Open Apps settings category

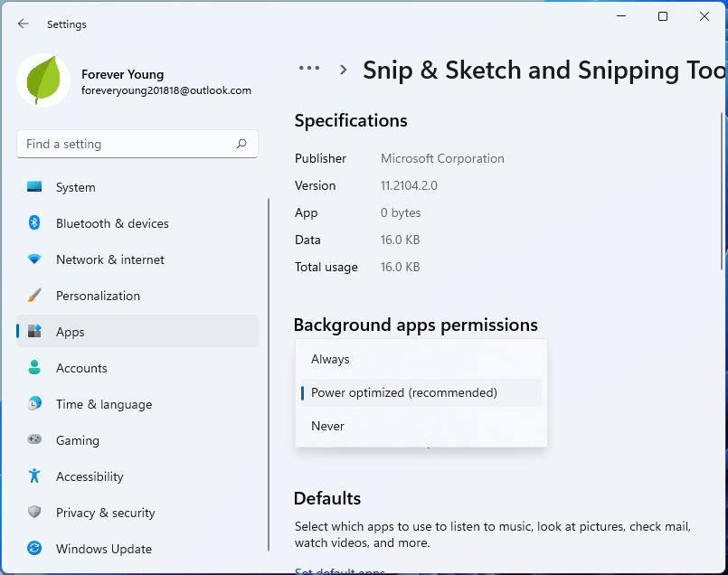(x=137, y=332)
